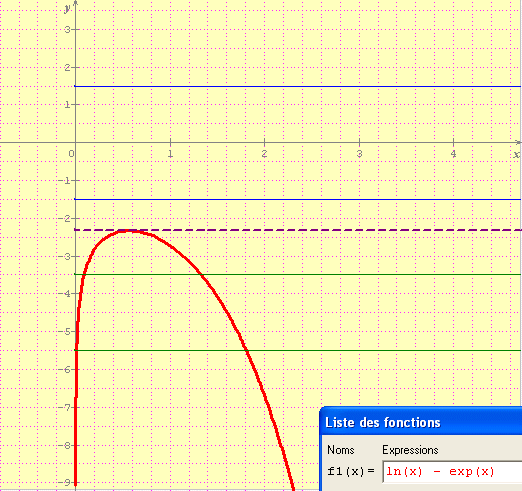Click the y-axis tick label 2

point(67,68)
